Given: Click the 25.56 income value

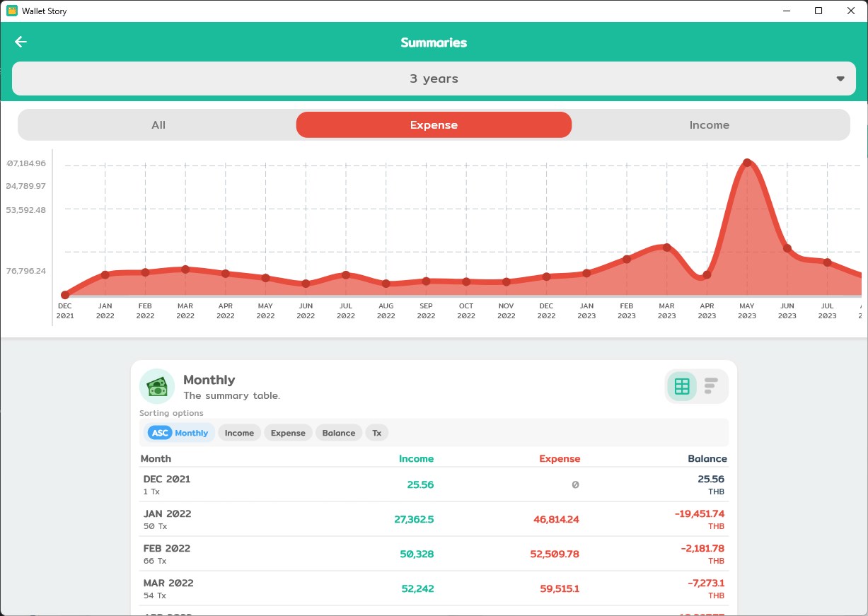Looking at the screenshot, I should tap(420, 484).
